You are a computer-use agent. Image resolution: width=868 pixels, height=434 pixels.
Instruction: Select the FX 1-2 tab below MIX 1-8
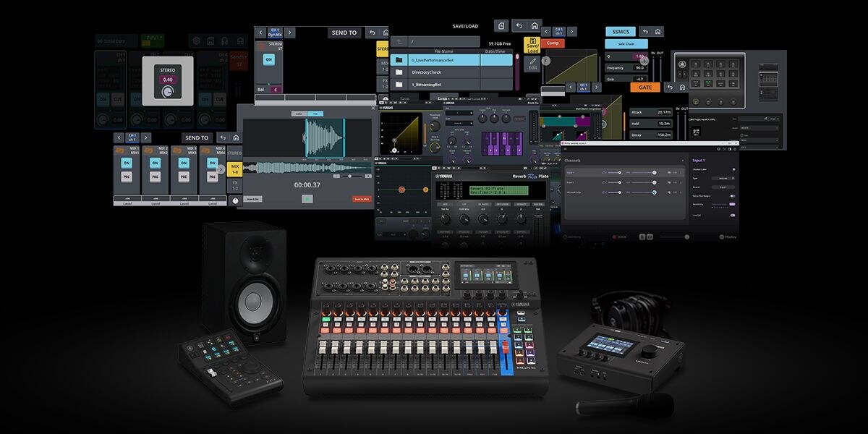235,186
